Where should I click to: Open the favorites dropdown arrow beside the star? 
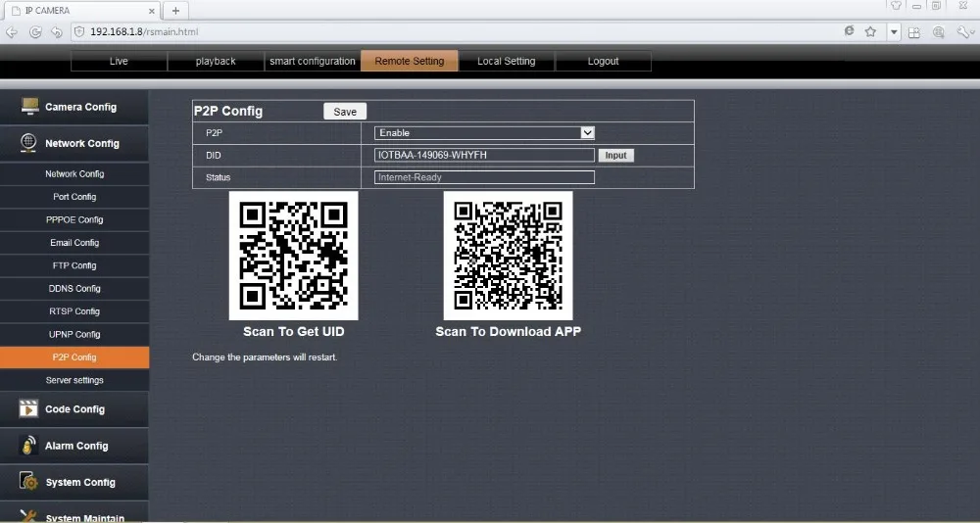pyautogui.click(x=895, y=32)
